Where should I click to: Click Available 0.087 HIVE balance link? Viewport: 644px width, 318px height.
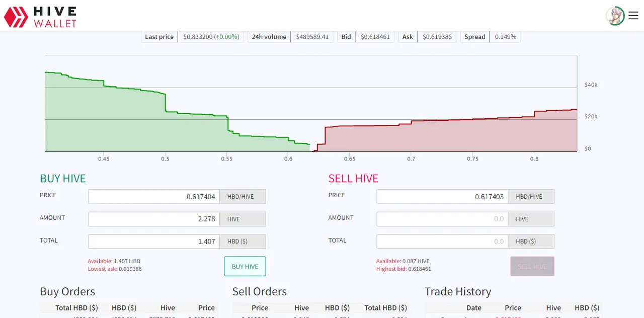click(x=403, y=261)
